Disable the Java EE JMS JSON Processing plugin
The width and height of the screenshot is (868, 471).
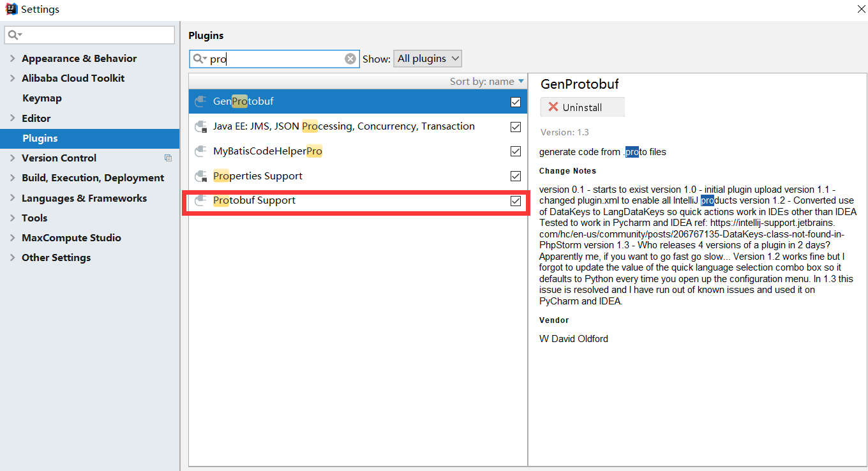pos(516,127)
